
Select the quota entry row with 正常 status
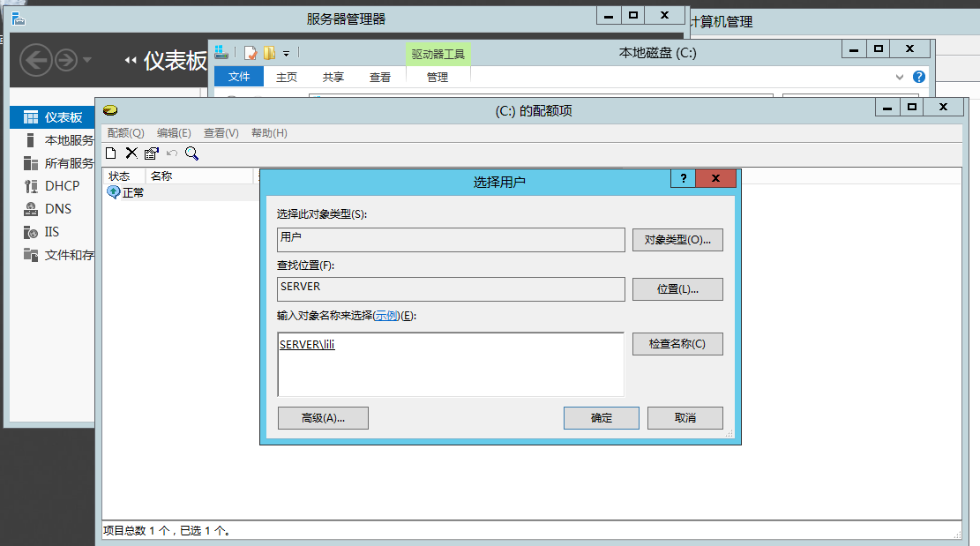click(x=181, y=192)
